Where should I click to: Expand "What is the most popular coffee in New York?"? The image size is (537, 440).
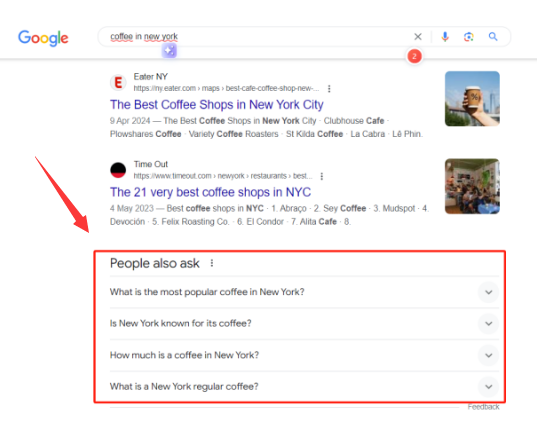coord(304,292)
